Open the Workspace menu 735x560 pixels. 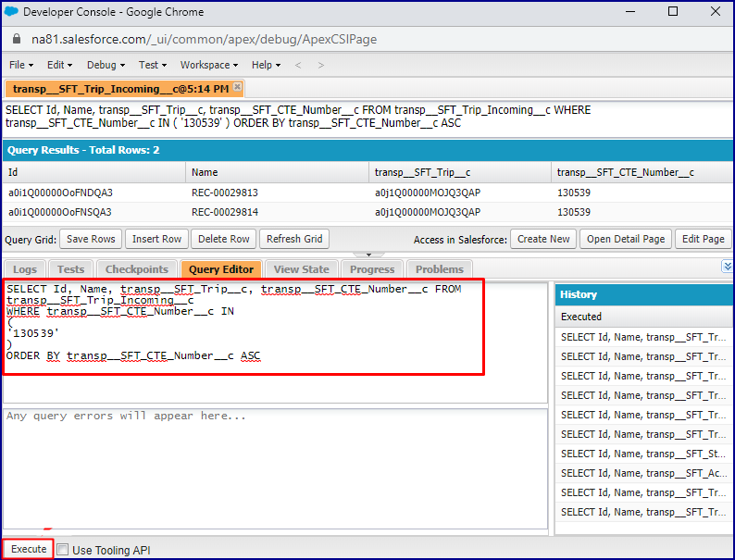click(209, 65)
